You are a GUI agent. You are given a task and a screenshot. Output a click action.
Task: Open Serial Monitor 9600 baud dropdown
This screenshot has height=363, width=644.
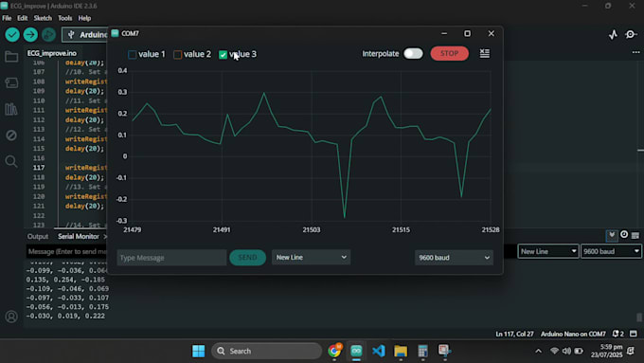click(611, 251)
